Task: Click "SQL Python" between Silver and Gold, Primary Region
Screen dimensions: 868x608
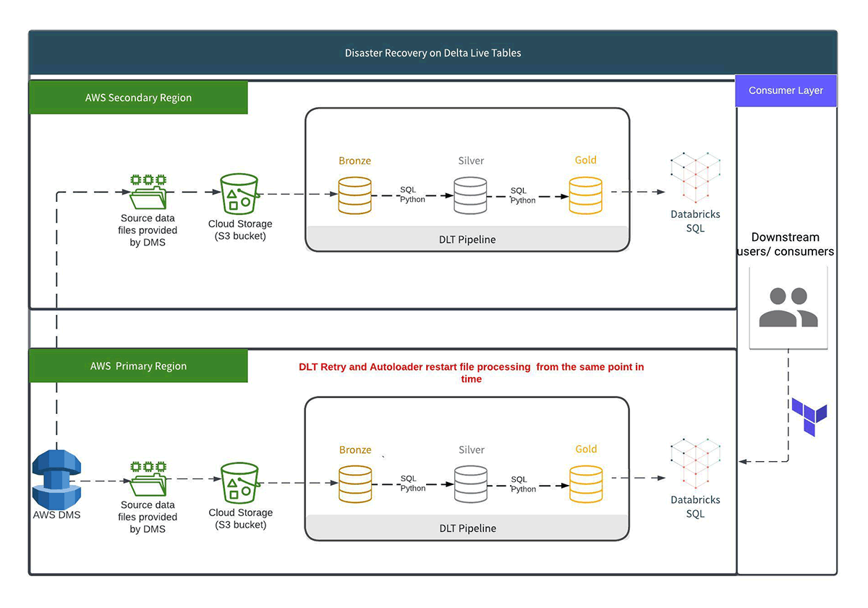Action: point(523,484)
